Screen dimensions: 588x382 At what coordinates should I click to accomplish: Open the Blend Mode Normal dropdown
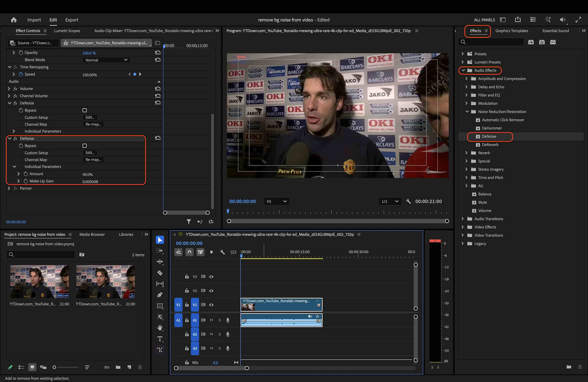(106, 60)
